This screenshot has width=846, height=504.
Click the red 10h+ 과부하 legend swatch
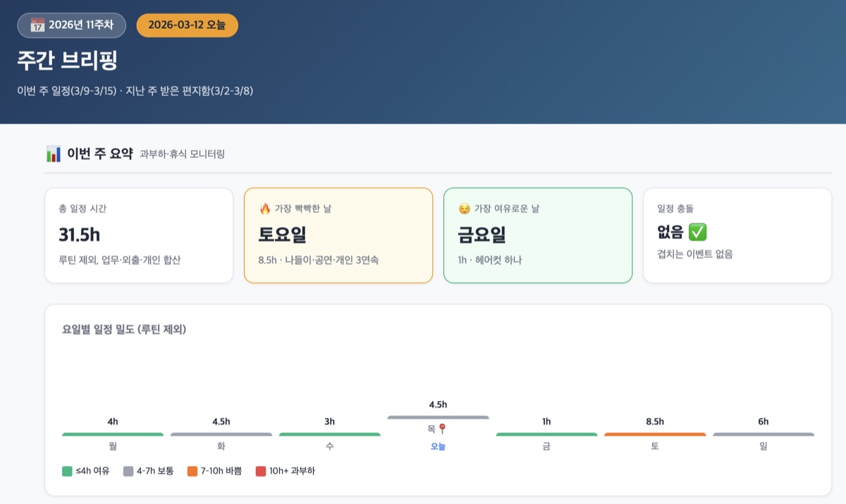261,471
